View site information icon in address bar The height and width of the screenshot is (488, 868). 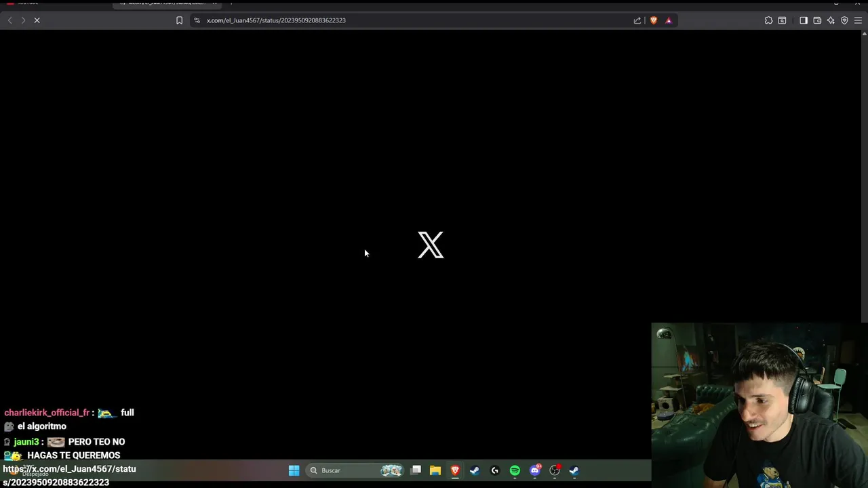pos(197,20)
